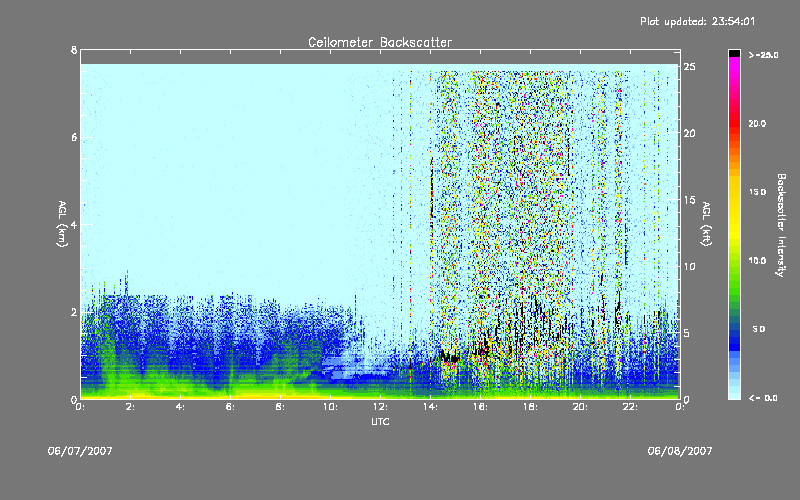Click the "20:" hour tick on the UTC axis
The image size is (800, 500).
(580, 407)
